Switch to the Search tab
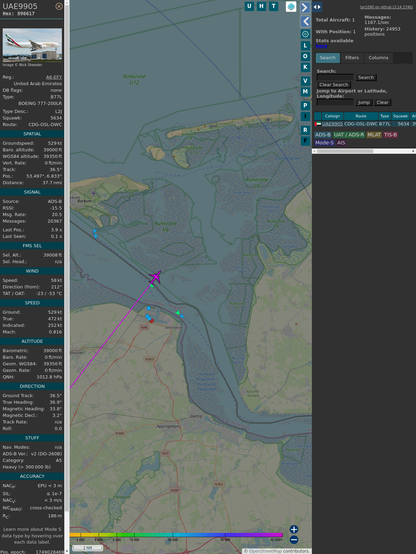Image resolution: width=416 pixels, height=554 pixels. coord(328,58)
